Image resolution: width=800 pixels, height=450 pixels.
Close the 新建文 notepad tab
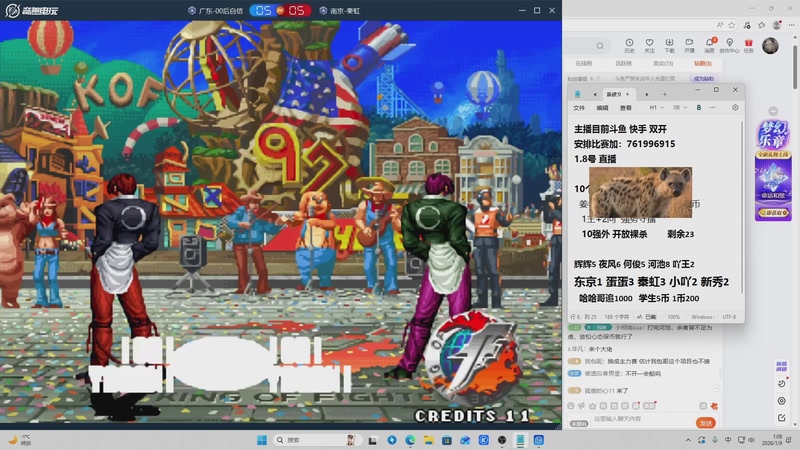pos(628,94)
